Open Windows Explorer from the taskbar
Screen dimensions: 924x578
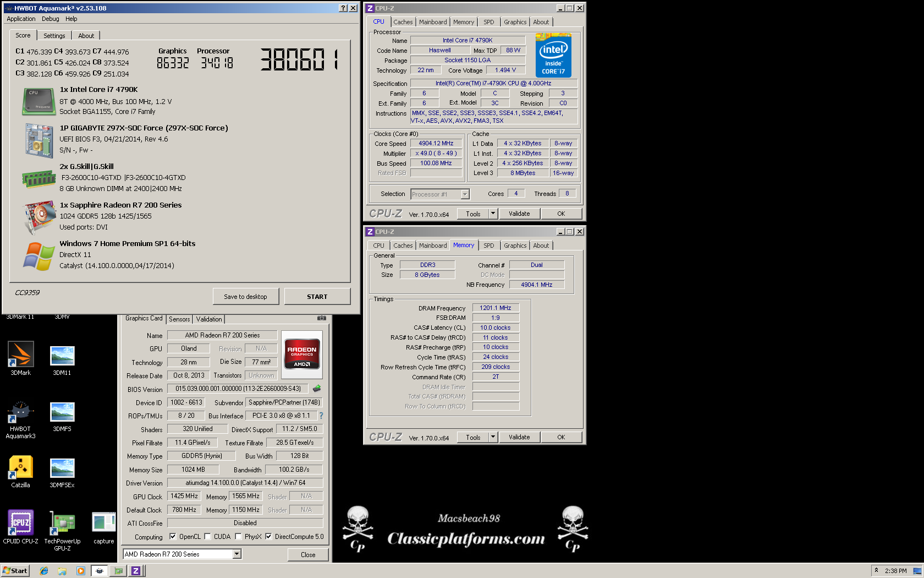tap(62, 571)
